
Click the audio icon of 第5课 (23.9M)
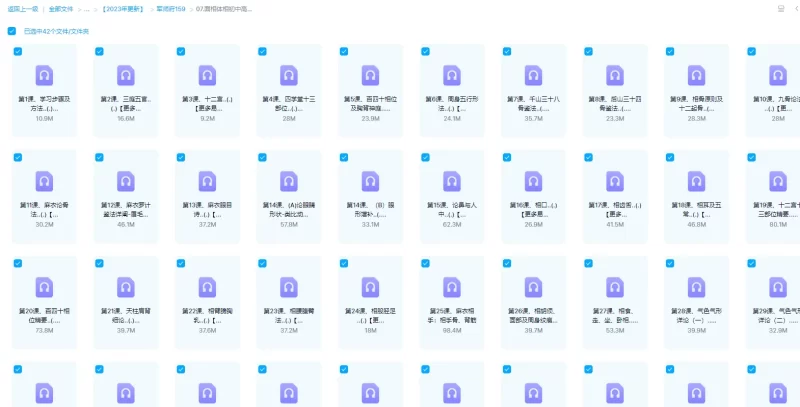pyautogui.click(x=370, y=74)
